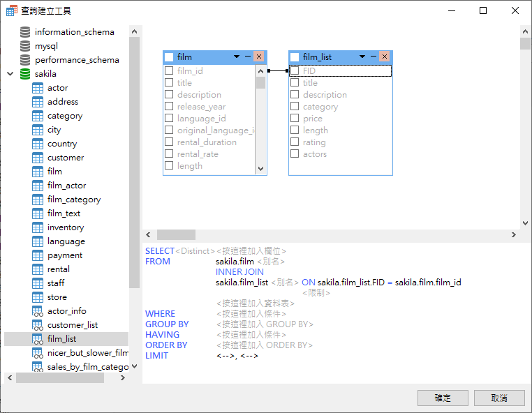
Task: Toggle select-all checkbox in film header
Action: [169, 57]
